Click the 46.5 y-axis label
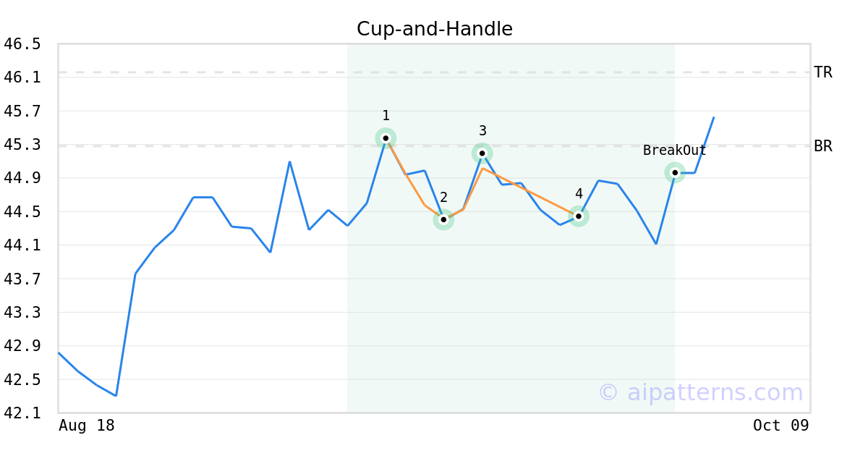This screenshot has width=868, height=456. [x=22, y=44]
